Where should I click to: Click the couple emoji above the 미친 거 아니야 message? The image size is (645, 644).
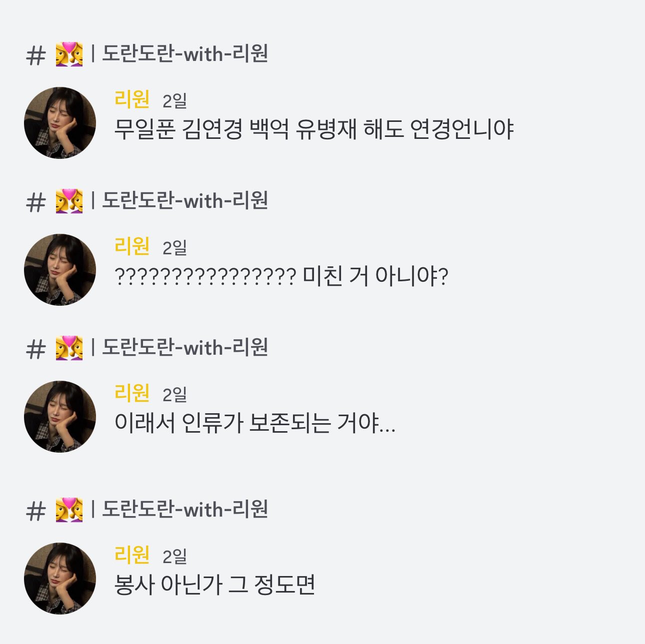pyautogui.click(x=69, y=201)
